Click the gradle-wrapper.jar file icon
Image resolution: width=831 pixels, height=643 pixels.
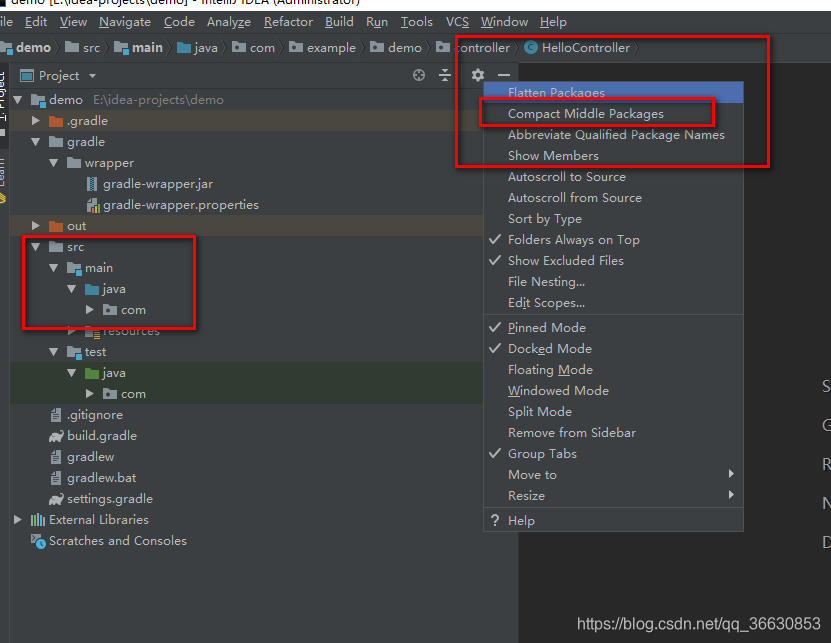pos(92,184)
